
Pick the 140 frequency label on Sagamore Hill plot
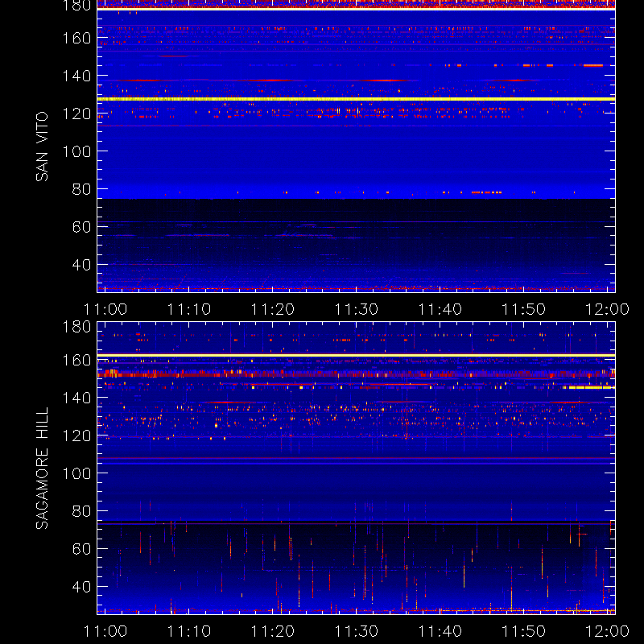76,398
